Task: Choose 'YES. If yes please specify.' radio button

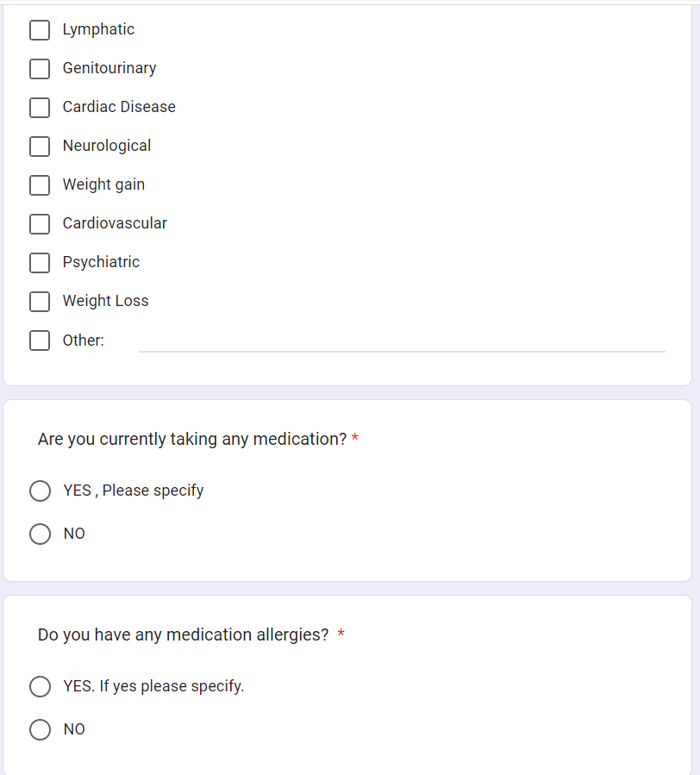Action: coord(40,687)
